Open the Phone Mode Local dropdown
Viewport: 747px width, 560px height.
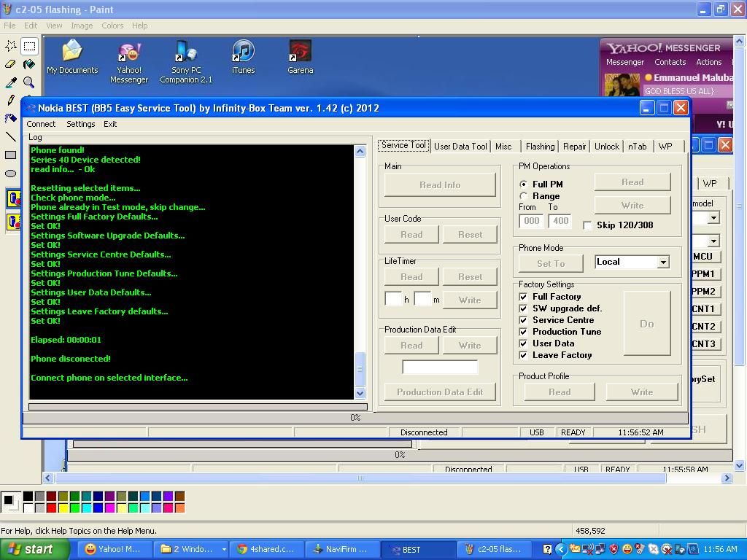click(x=662, y=262)
